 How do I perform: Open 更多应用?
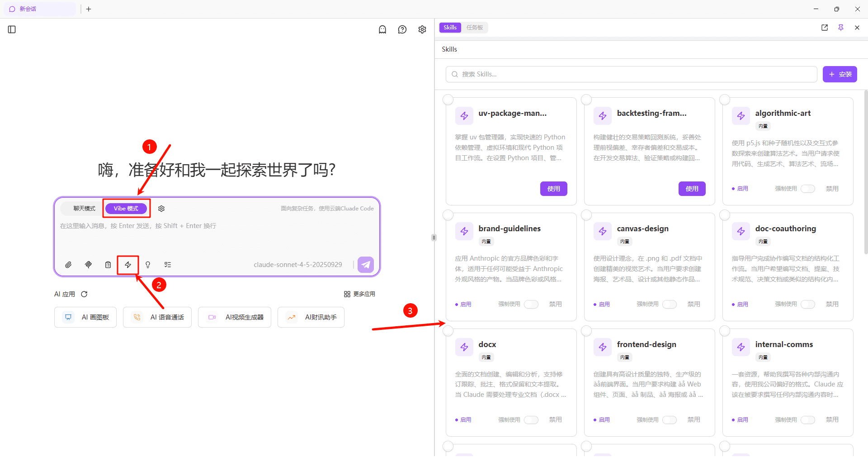click(x=359, y=294)
